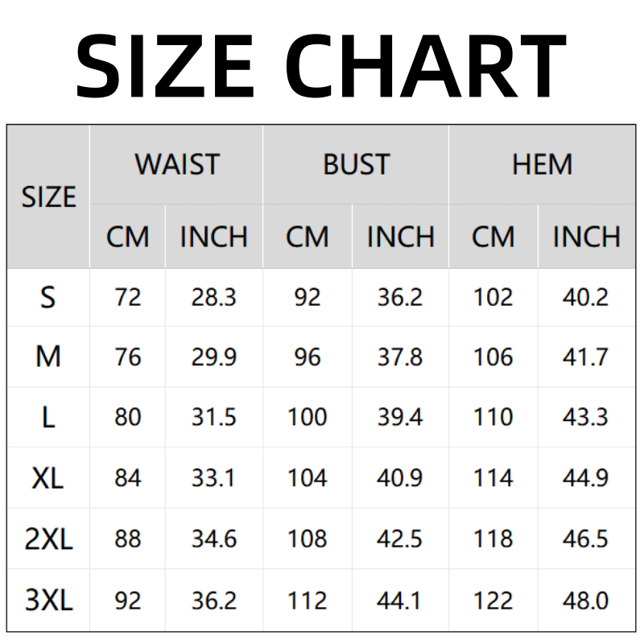Select the INCH subheader under BUST
Image resolution: width=644 pixels, height=644 pixels.
400,237
